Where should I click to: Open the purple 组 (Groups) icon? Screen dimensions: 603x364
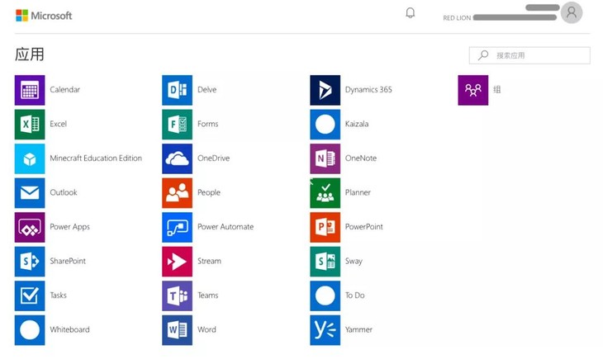coord(472,90)
